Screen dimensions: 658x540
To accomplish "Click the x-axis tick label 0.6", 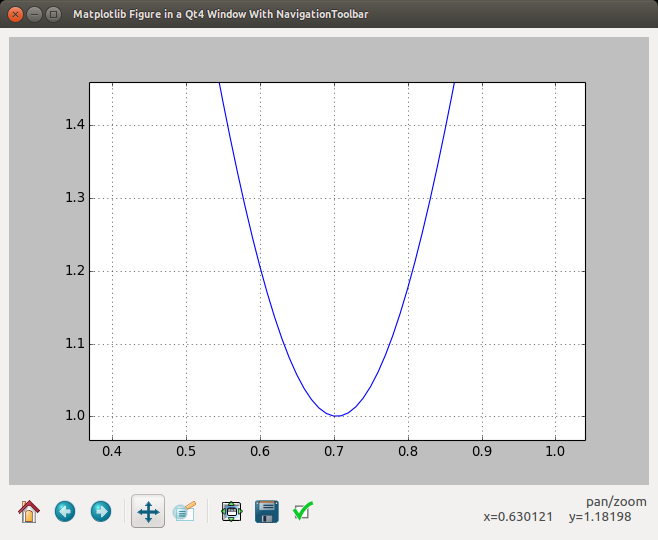I will [260, 451].
